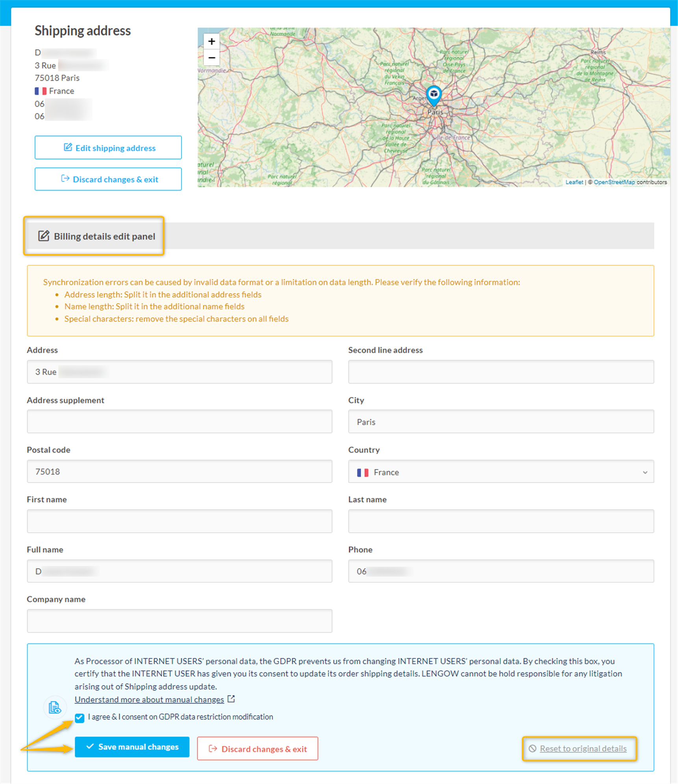
Task: Reset to original details
Action: click(583, 749)
